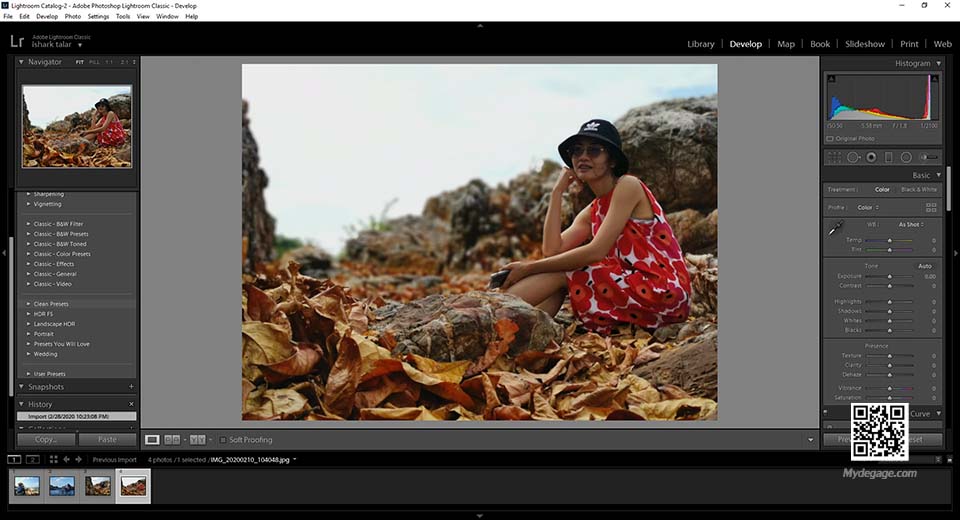Collapse the History panel

pos(21,404)
